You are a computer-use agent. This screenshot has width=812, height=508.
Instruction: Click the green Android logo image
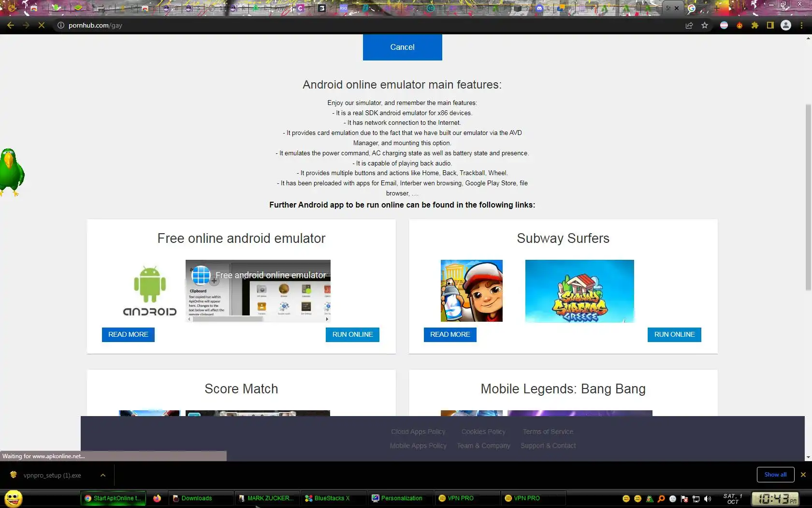click(150, 290)
